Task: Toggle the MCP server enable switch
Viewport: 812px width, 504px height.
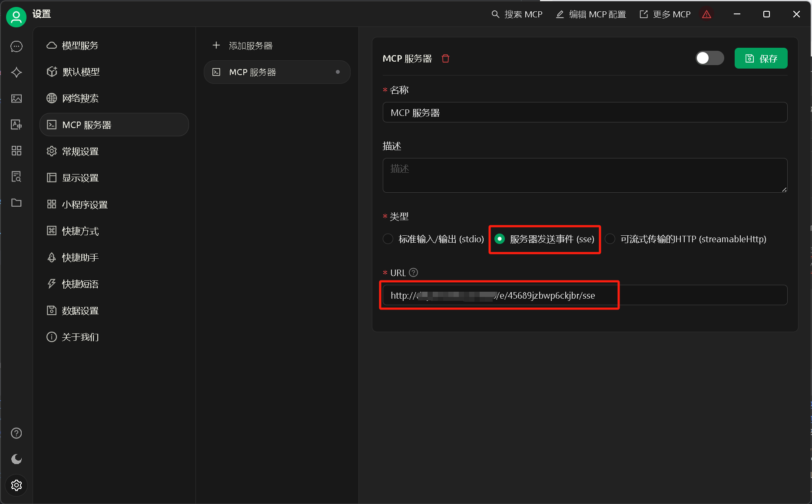Action: 709,58
